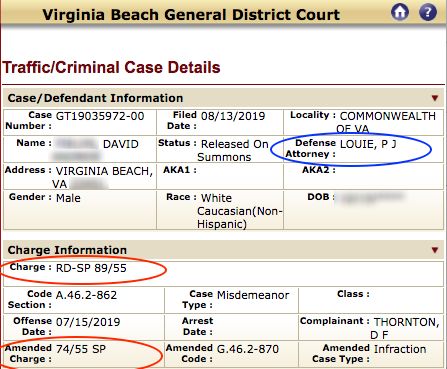Click the Case/Defendant Information header bar

tap(223, 98)
